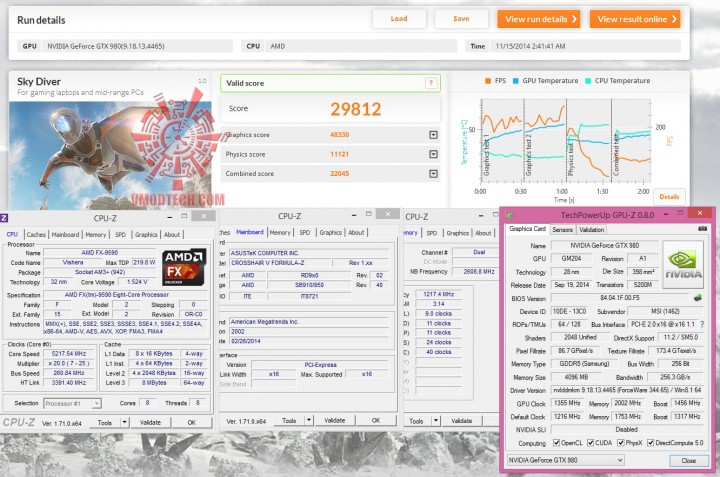Switch to the SPD tab in left CPU-Z
The image size is (720, 477).
click(x=120, y=235)
